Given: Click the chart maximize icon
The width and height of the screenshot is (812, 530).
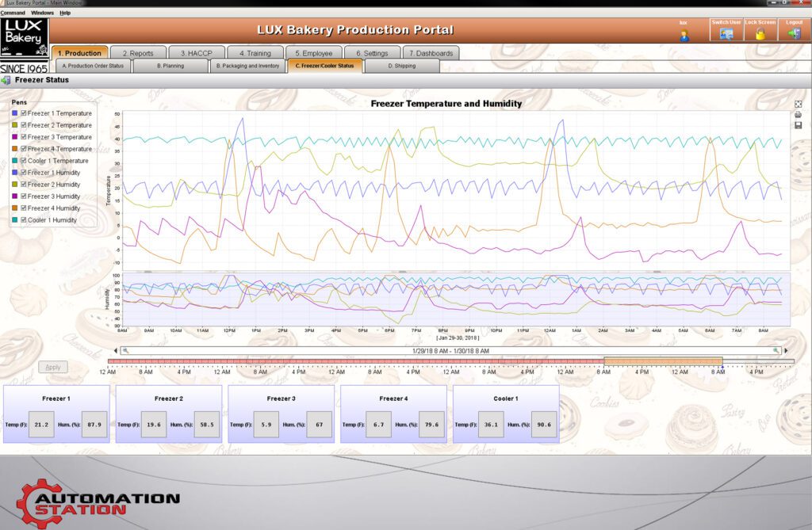Looking at the screenshot, I should [x=798, y=104].
